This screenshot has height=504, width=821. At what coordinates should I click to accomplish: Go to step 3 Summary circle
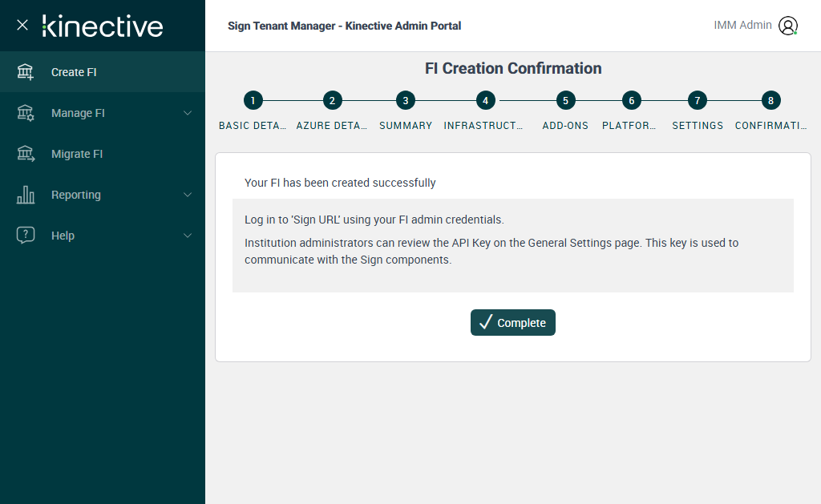pos(405,100)
